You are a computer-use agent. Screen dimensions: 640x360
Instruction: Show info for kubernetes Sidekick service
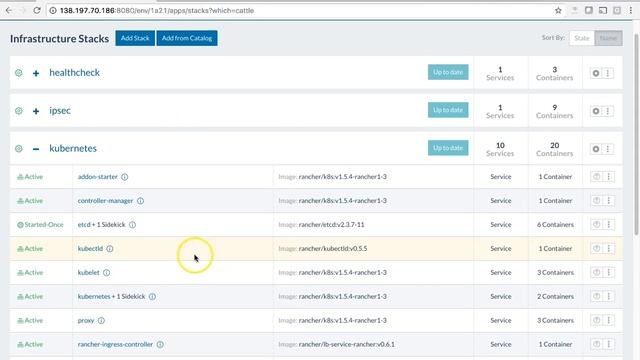[x=152, y=297]
